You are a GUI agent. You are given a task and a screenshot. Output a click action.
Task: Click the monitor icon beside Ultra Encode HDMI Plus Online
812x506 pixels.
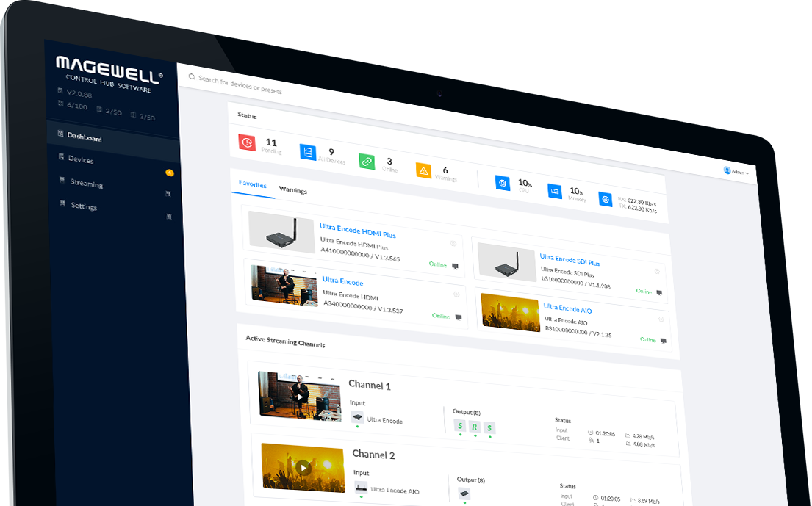point(455,266)
